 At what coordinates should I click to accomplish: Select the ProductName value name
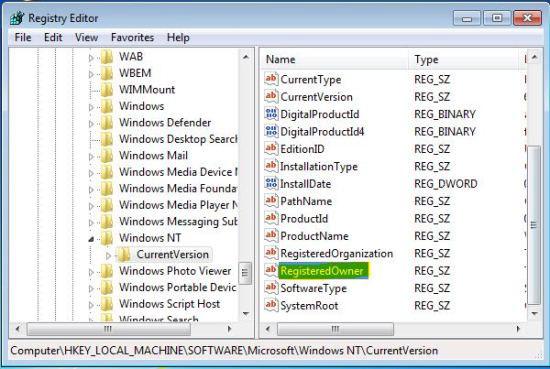314,236
